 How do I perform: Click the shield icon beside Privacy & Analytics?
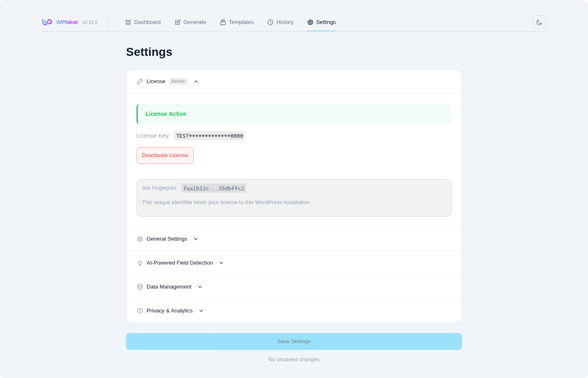pos(139,310)
